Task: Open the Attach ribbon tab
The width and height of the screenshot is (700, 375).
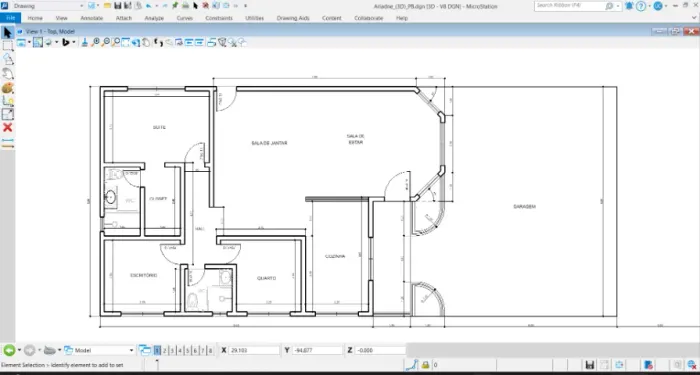Action: tap(124, 18)
